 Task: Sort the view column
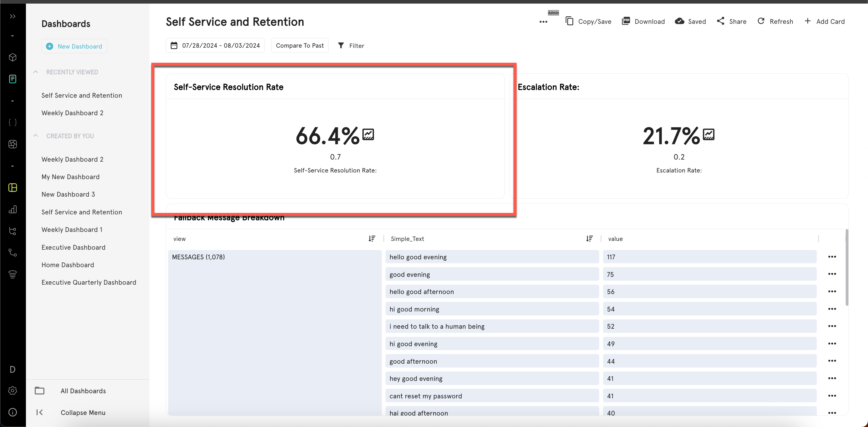(x=372, y=239)
